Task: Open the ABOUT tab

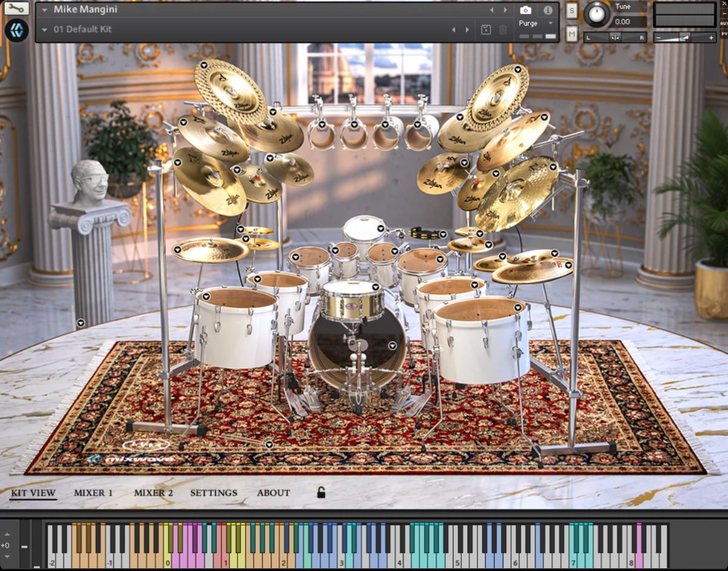Action: tap(274, 493)
